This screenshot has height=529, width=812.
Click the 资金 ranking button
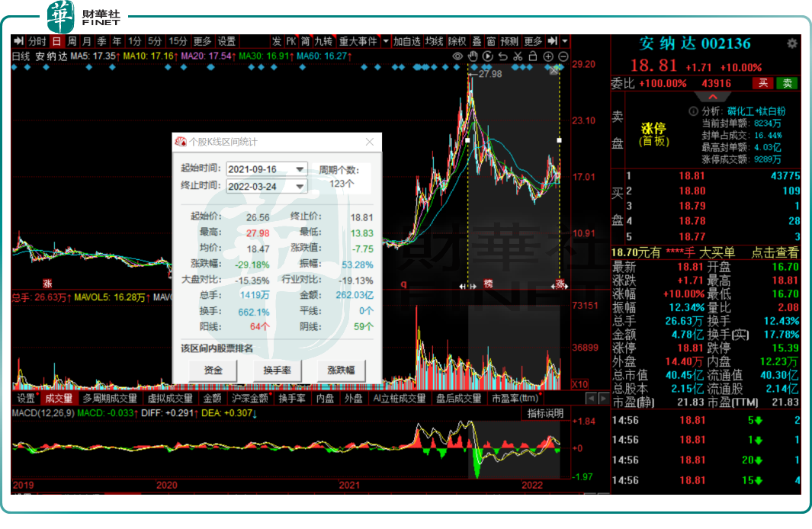pyautogui.click(x=213, y=370)
